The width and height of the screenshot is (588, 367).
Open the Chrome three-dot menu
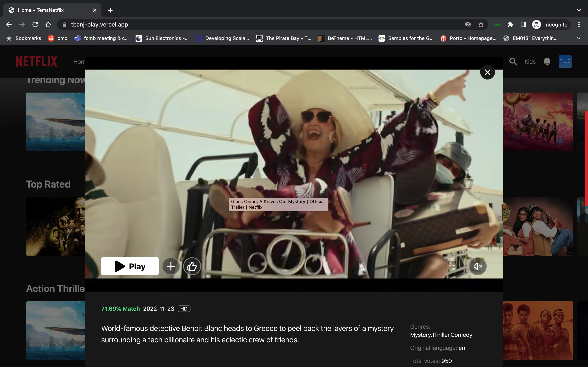coord(579,24)
